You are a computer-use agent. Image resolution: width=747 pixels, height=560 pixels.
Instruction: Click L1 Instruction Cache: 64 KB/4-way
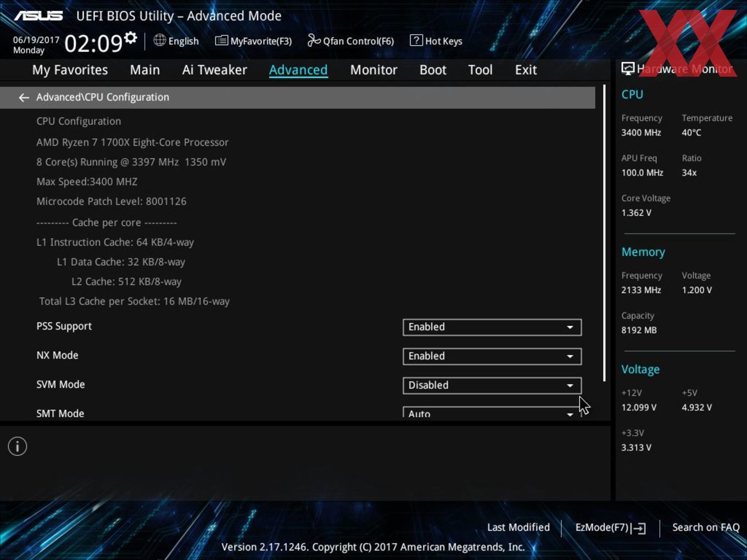point(115,242)
